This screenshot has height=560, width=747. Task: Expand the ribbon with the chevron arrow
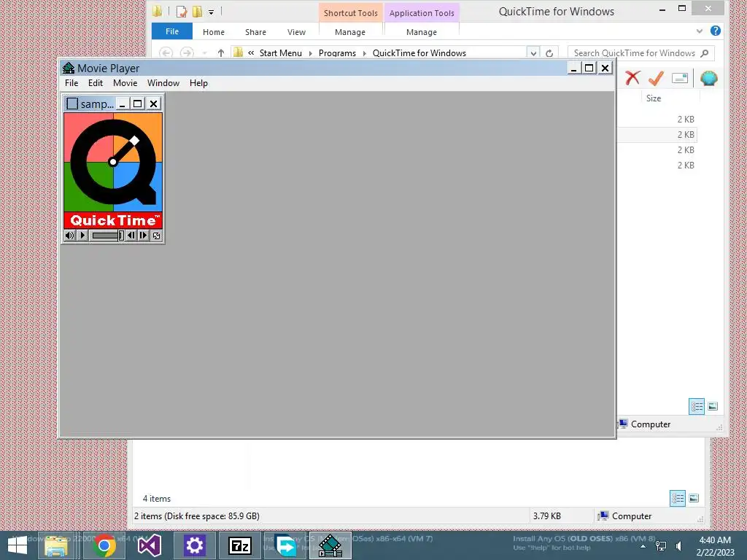tap(700, 31)
